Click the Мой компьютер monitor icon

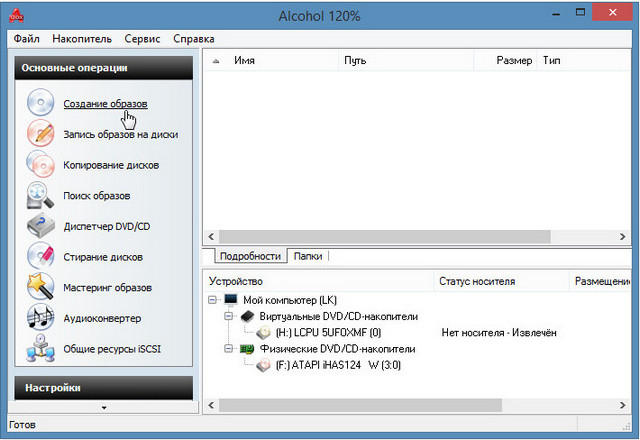click(x=231, y=300)
